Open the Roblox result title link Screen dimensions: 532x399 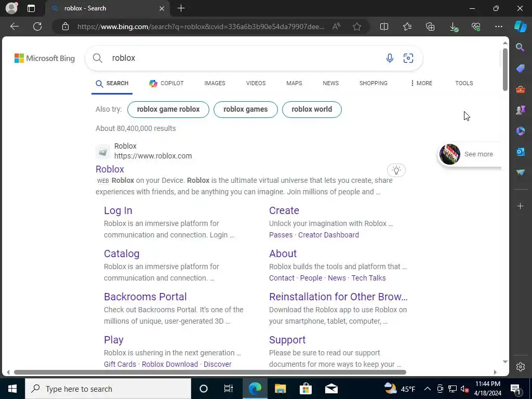[110, 169]
